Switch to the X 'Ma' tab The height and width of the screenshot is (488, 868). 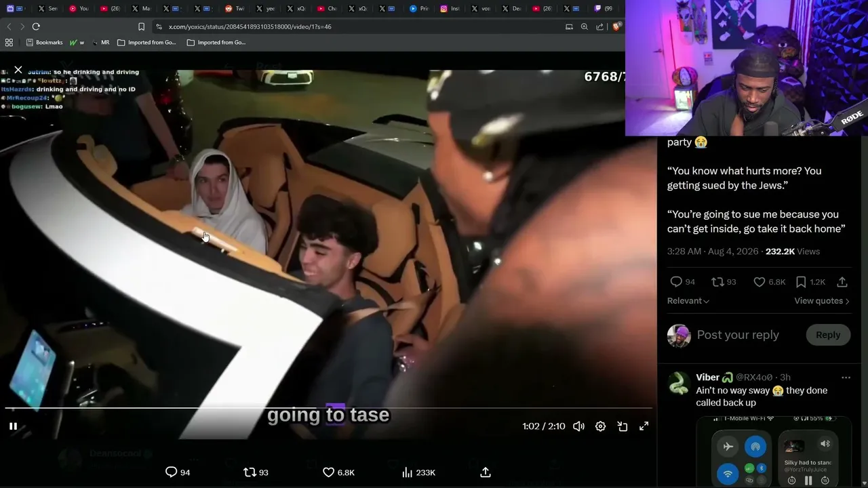[142, 9]
